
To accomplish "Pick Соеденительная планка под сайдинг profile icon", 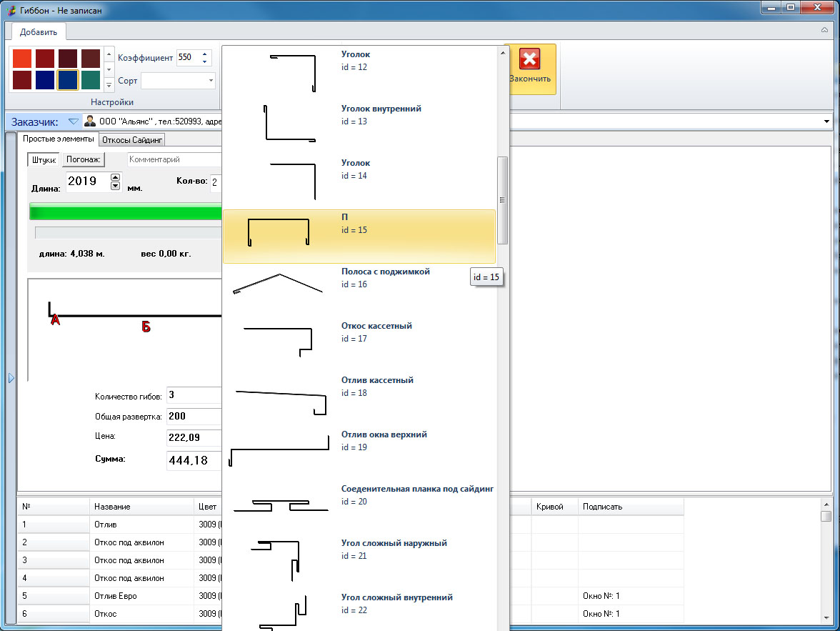I will point(281,505).
